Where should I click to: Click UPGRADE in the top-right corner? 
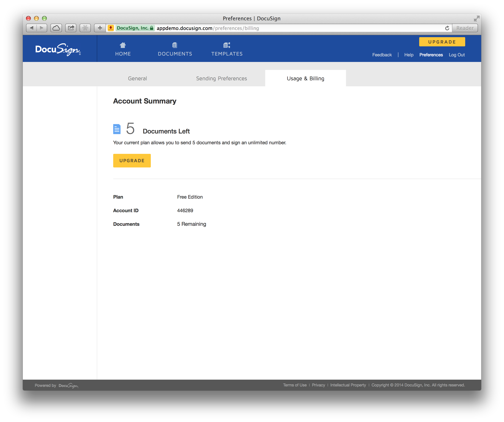[442, 42]
